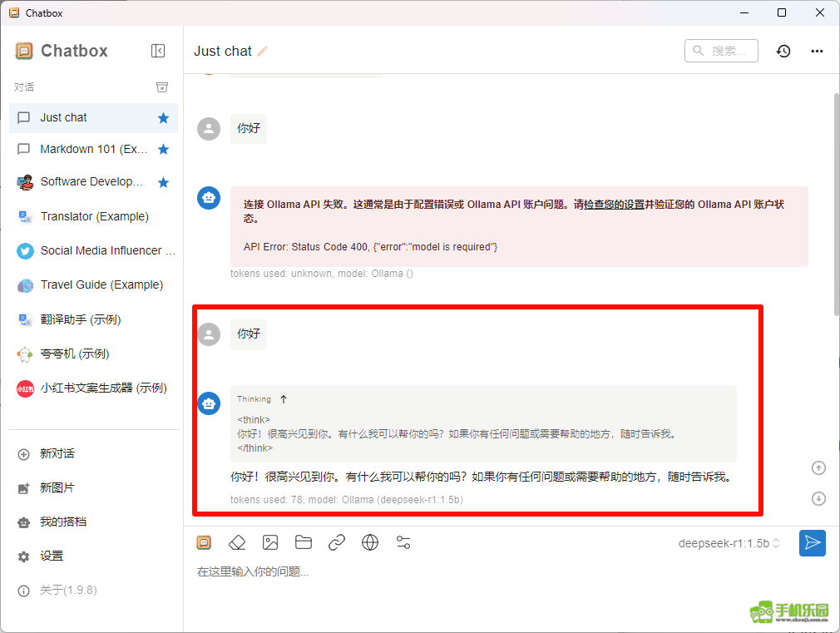The height and width of the screenshot is (633, 840).
Task: Jump to bottom with the down arrow circle
Action: click(x=818, y=498)
